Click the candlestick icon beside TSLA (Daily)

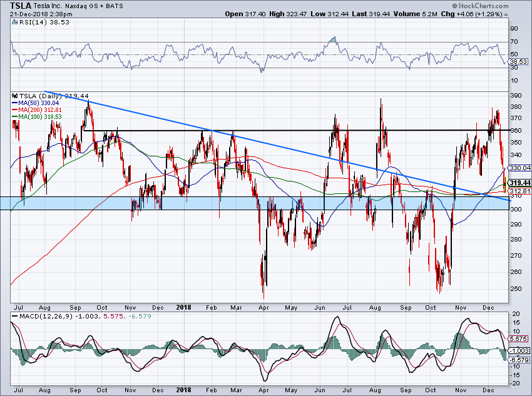point(14,96)
